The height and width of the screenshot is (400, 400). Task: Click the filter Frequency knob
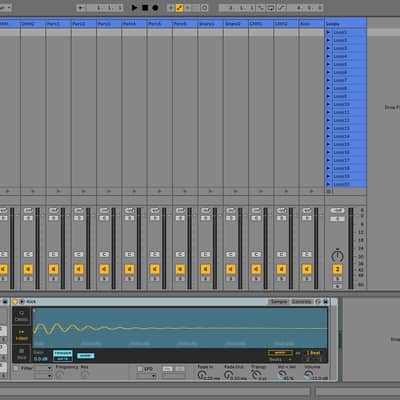click(59, 375)
